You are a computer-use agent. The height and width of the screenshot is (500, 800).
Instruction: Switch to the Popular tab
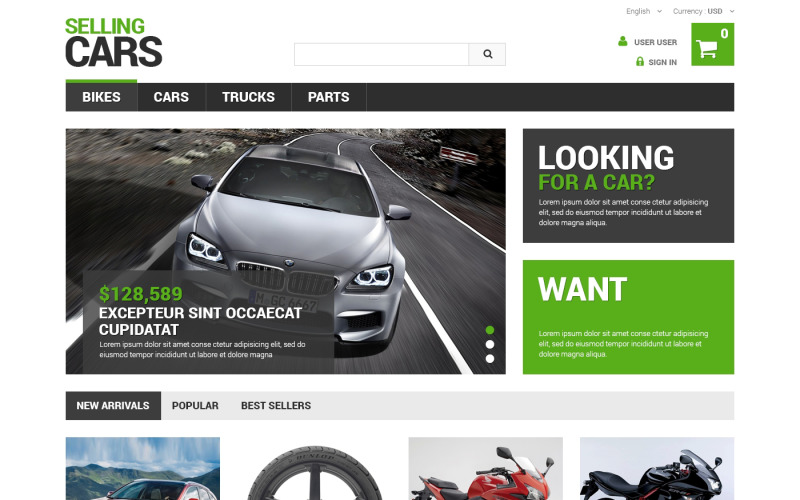195,406
